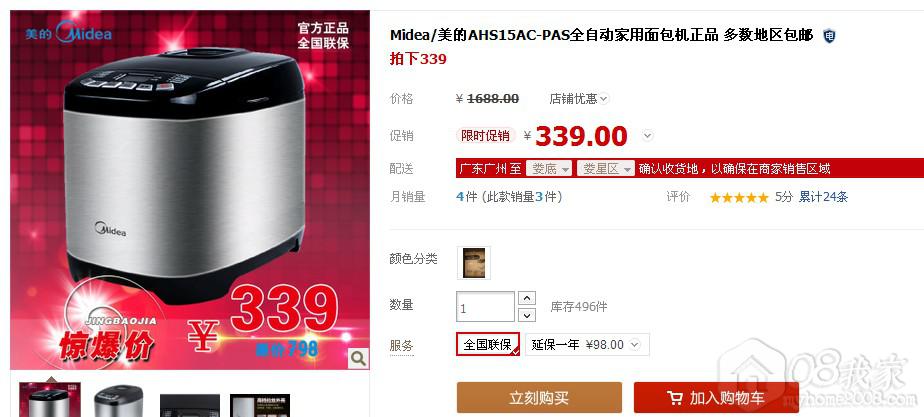Select the second product thumbnail image
Screen dimensions: 924x417
click(x=118, y=401)
